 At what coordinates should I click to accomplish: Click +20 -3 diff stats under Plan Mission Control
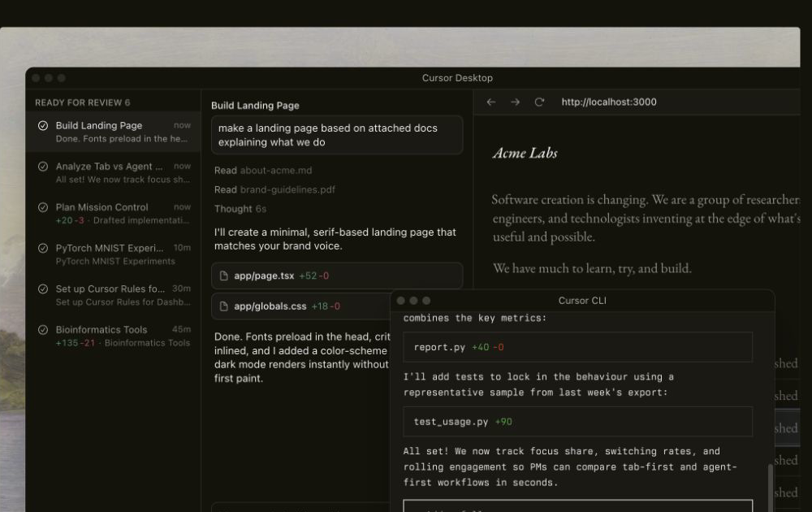point(70,220)
